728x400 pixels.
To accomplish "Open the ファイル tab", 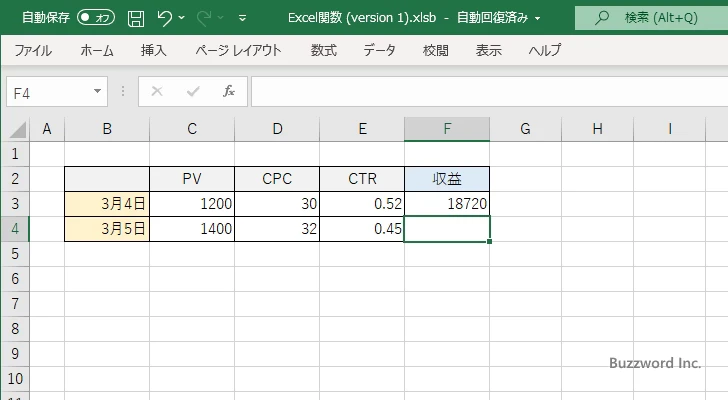I will coord(33,50).
